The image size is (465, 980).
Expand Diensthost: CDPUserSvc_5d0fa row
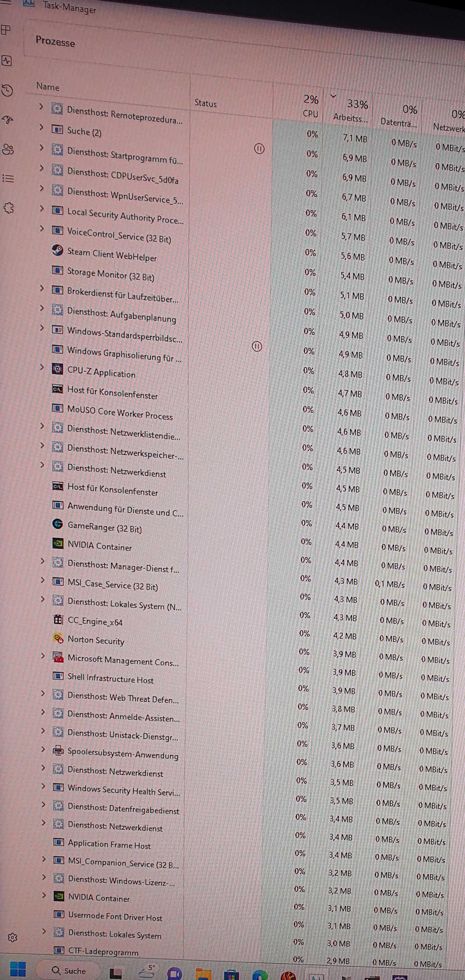[x=41, y=168]
